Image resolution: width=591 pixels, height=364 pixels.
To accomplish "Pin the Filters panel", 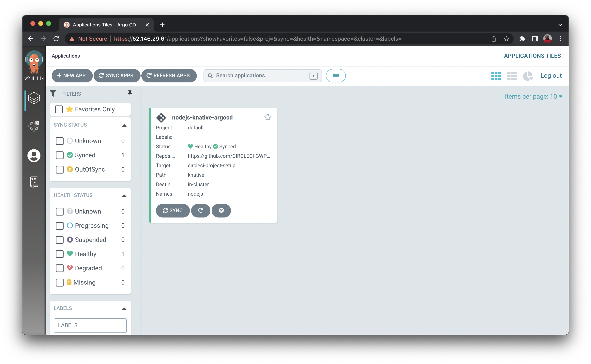I will [130, 93].
